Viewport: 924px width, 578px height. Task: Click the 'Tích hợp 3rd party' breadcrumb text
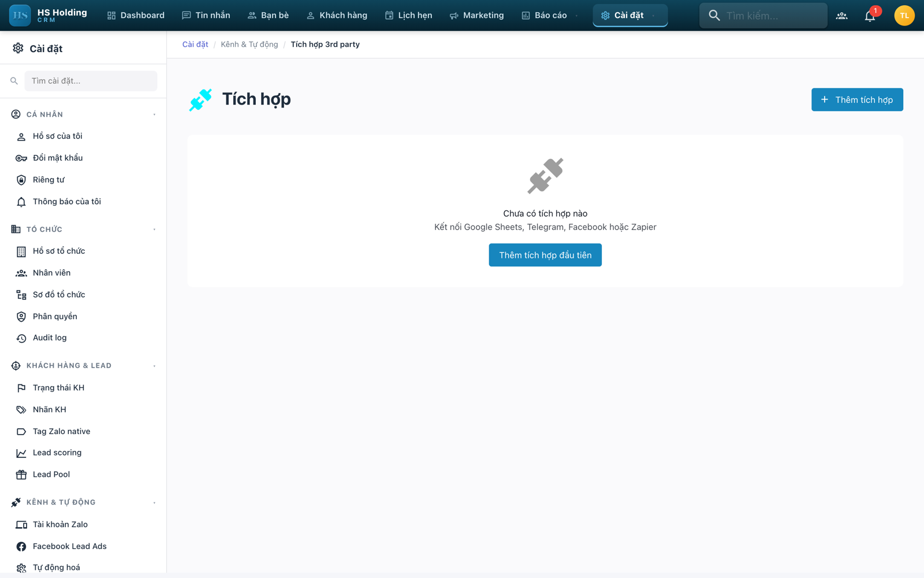[x=325, y=45]
